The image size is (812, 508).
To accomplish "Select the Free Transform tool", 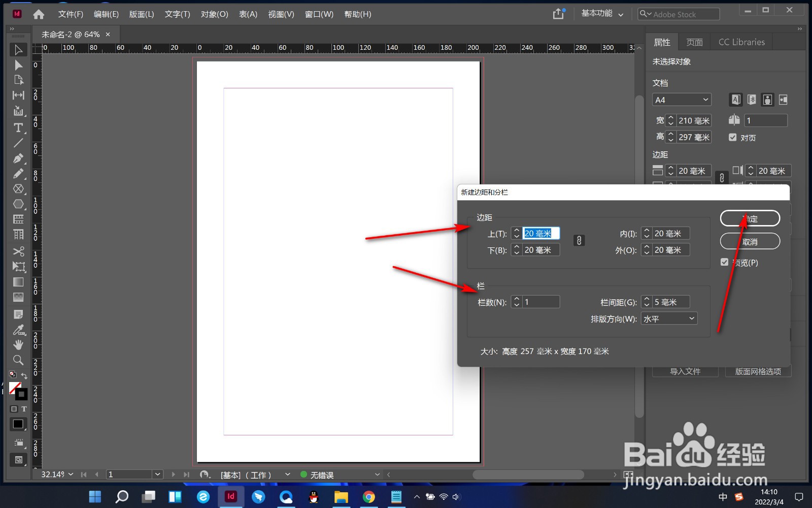I will (18, 266).
